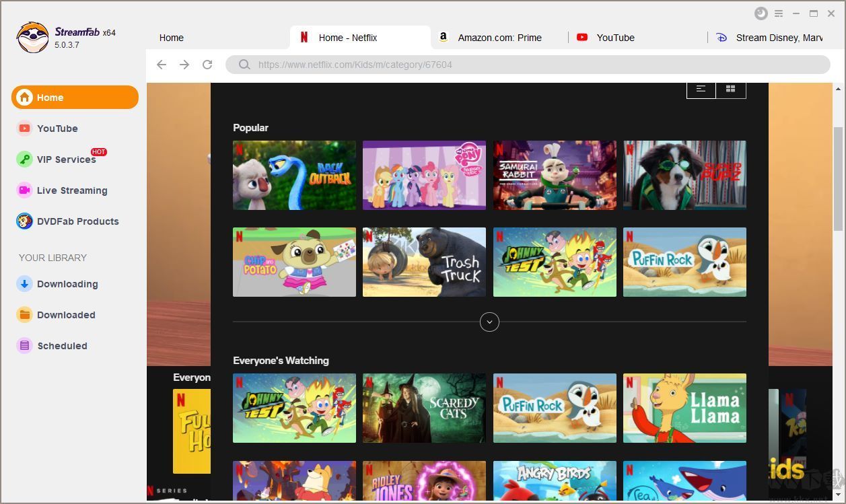Open the hamburger menu in the title bar
This screenshot has width=846, height=504.
tap(779, 13)
